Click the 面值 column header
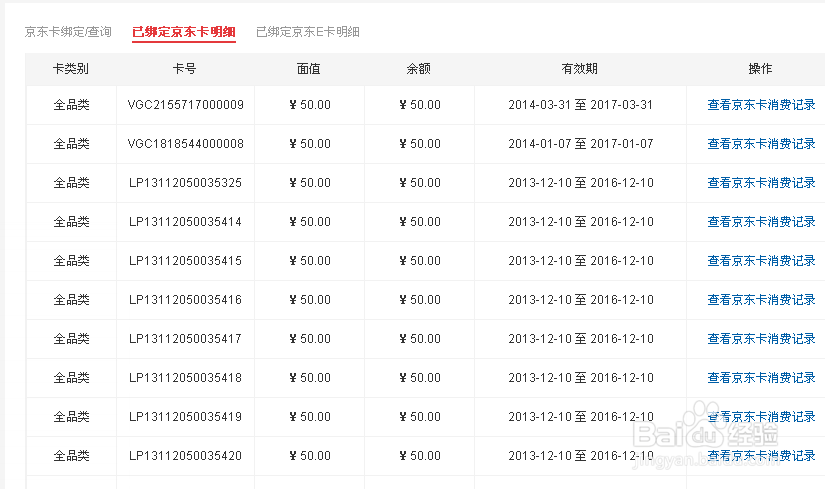 point(309,69)
